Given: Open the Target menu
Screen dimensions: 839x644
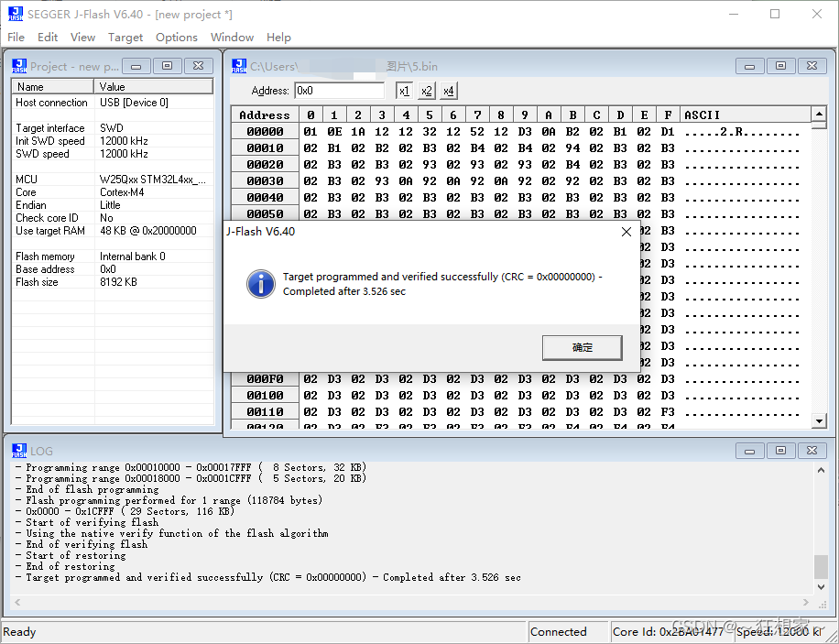Looking at the screenshot, I should click(125, 38).
